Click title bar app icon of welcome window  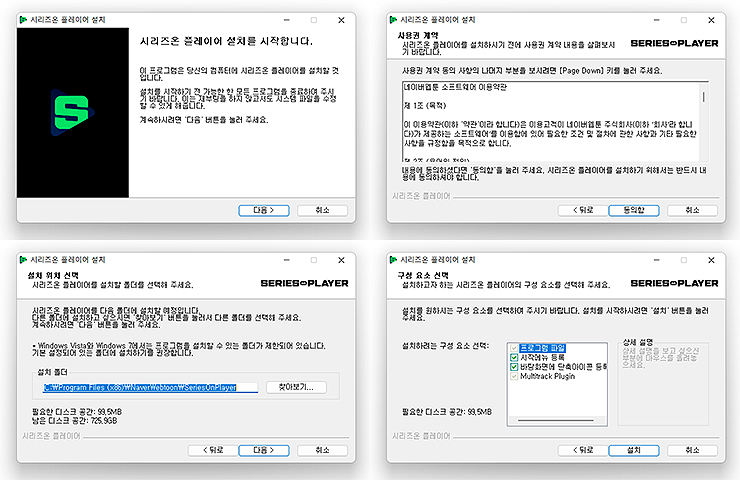tap(23, 20)
